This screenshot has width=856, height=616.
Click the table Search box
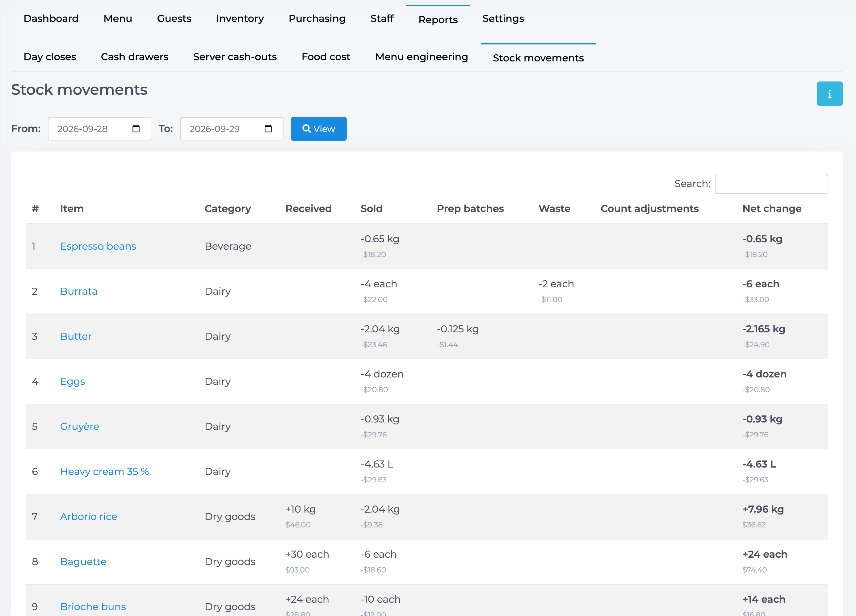click(x=771, y=183)
